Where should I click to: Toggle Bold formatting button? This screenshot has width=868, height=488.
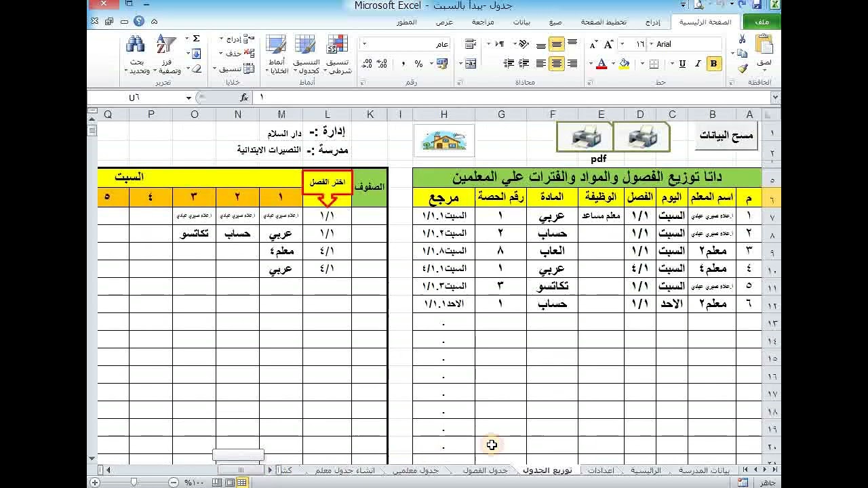click(x=713, y=64)
